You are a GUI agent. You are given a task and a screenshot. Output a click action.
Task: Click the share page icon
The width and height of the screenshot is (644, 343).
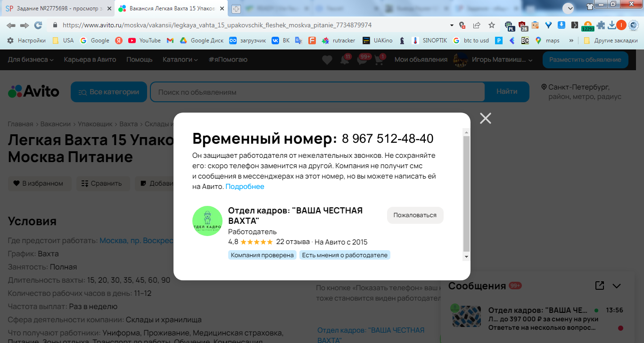[477, 25]
